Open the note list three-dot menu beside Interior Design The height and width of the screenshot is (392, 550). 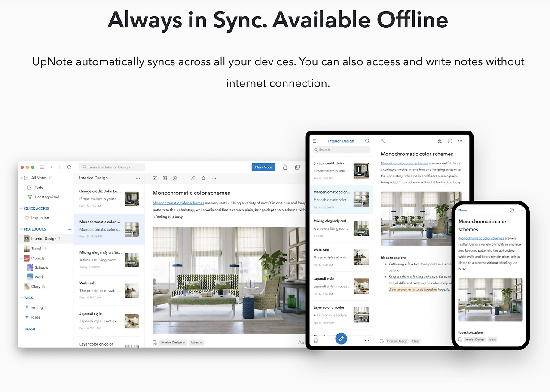(x=138, y=178)
